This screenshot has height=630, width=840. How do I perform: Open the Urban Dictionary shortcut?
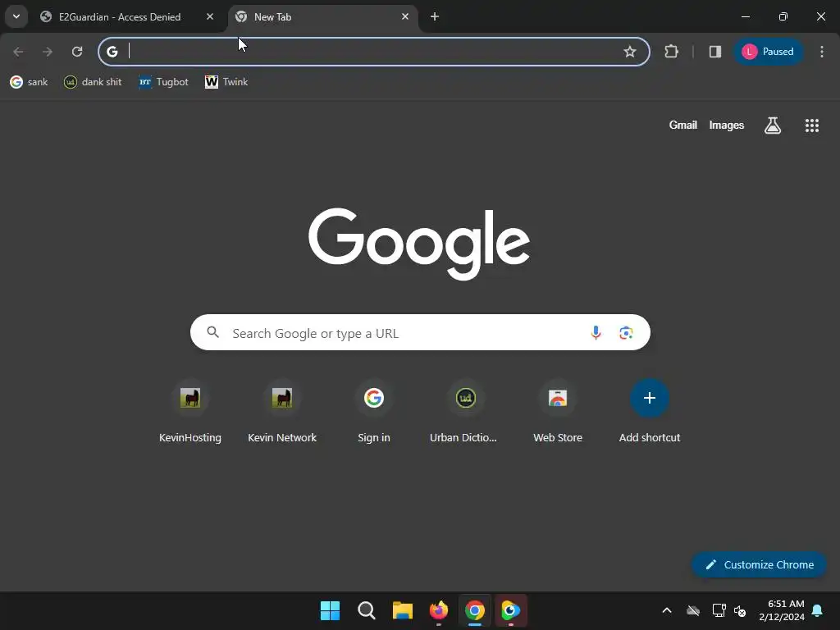pos(465,411)
